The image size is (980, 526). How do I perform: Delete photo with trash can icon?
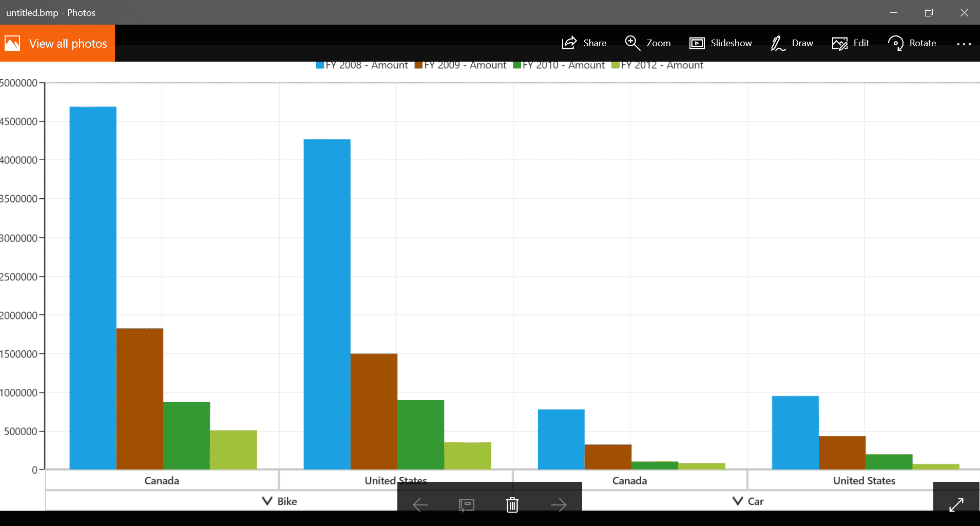click(512, 505)
